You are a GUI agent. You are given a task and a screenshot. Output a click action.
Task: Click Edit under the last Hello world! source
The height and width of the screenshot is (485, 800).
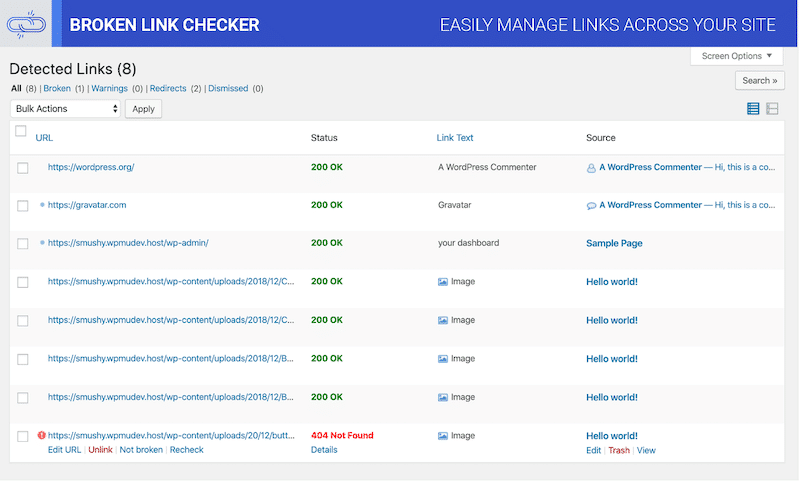[x=593, y=450]
